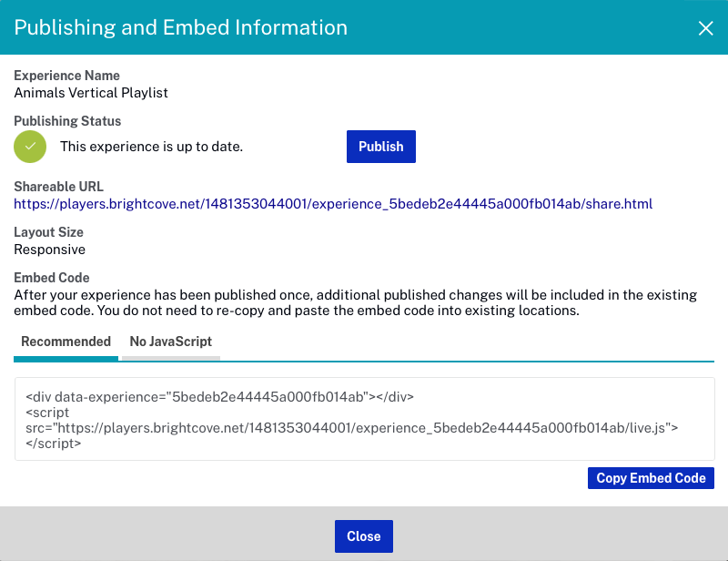The height and width of the screenshot is (561, 728).
Task: Click the Shareable URL label
Action: 58,187
